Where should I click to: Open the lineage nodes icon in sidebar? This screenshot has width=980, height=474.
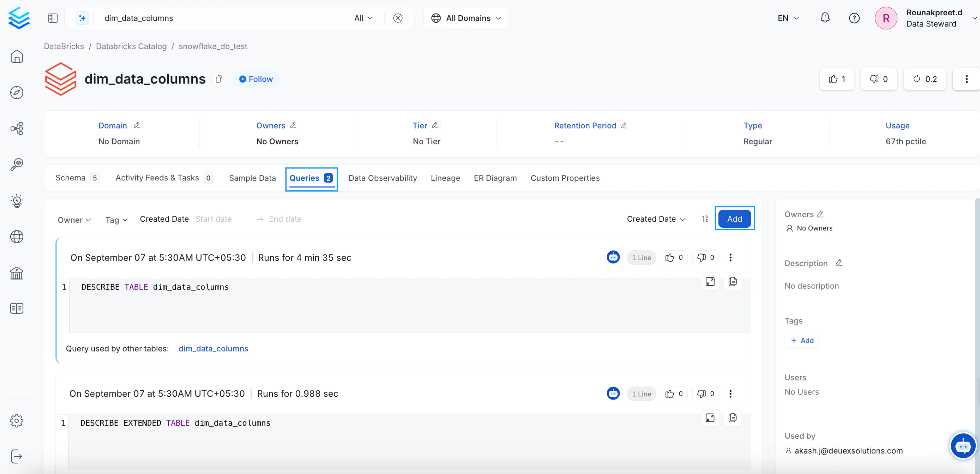17,128
